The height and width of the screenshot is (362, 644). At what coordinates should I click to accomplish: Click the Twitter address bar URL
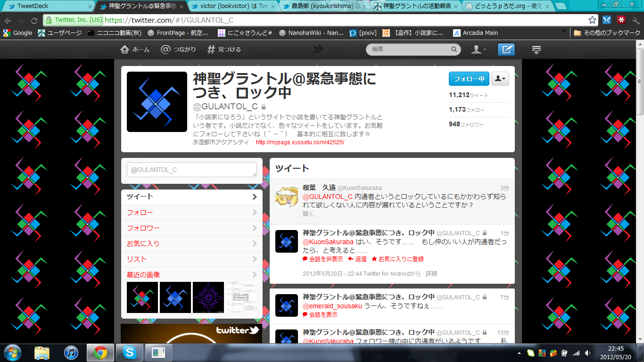[x=169, y=20]
